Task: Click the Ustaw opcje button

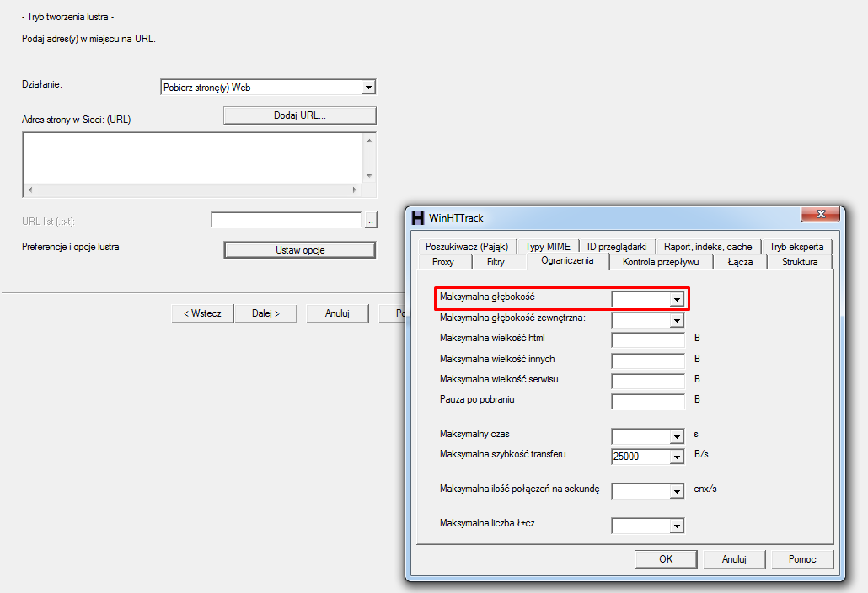Action: [300, 250]
